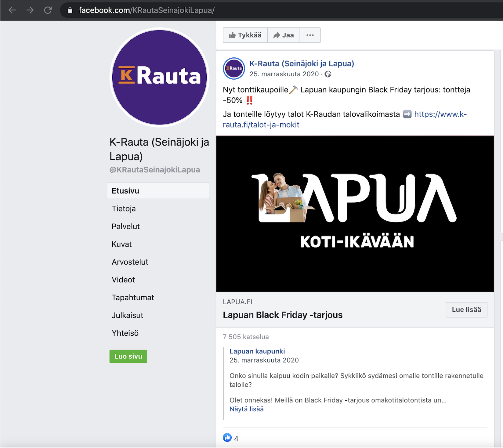Screen dimensions: 503x448
Task: Click the Lue lisää button
Action: click(x=466, y=309)
